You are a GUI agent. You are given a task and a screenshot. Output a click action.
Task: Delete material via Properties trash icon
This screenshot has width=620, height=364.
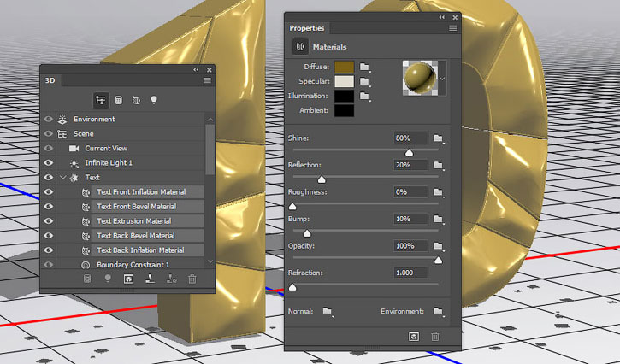point(435,337)
